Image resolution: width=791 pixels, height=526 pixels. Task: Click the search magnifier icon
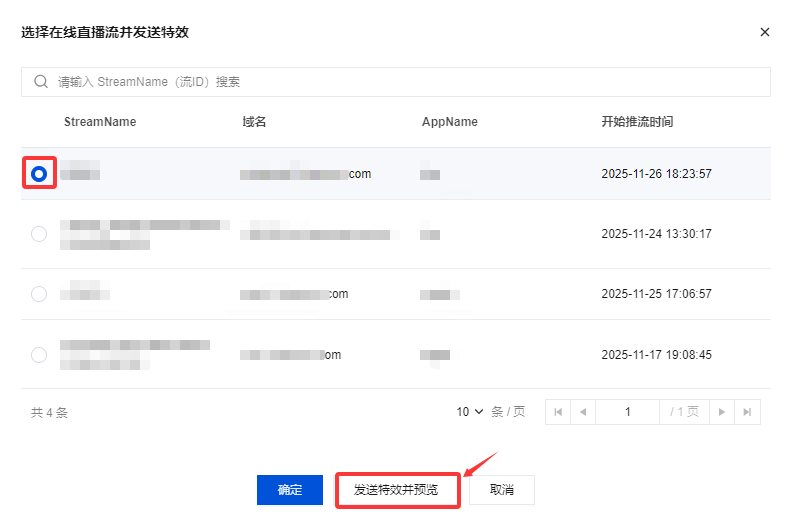pyautogui.click(x=41, y=82)
